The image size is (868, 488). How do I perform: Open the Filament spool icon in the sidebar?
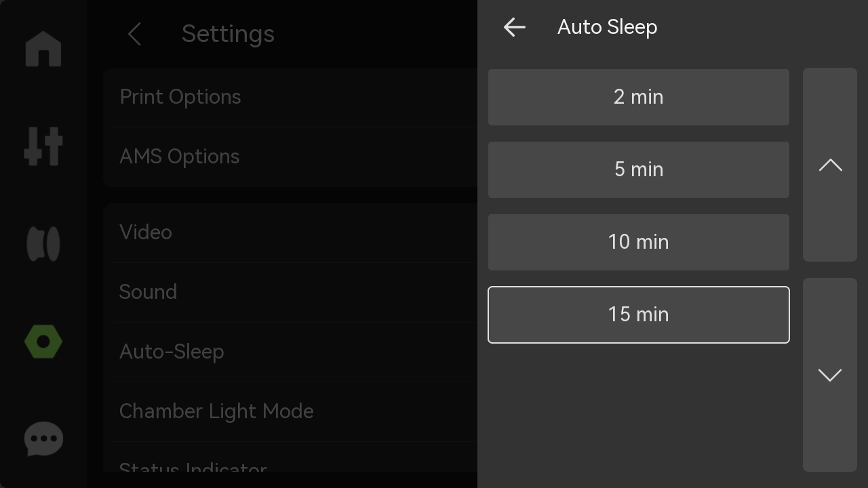43,244
